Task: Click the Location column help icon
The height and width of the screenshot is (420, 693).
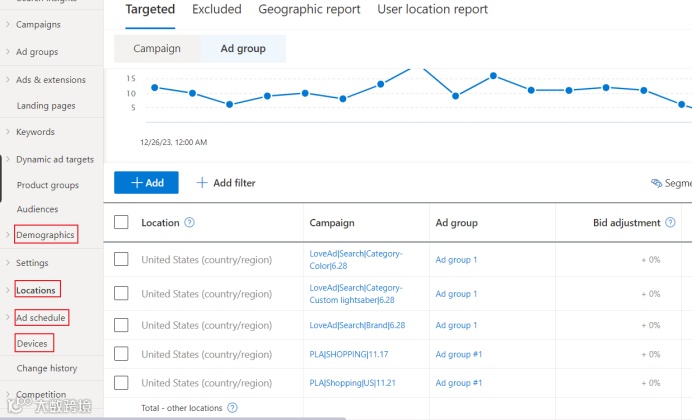Action: pyautogui.click(x=190, y=223)
